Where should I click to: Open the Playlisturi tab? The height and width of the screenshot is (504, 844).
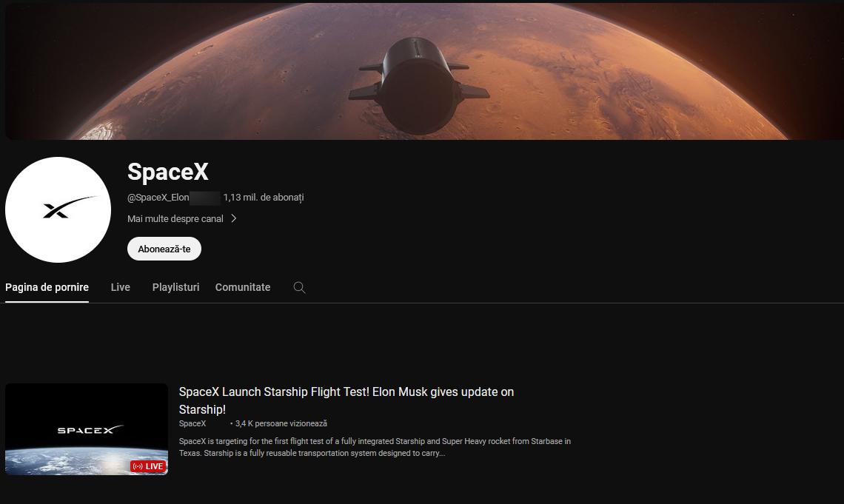point(176,287)
